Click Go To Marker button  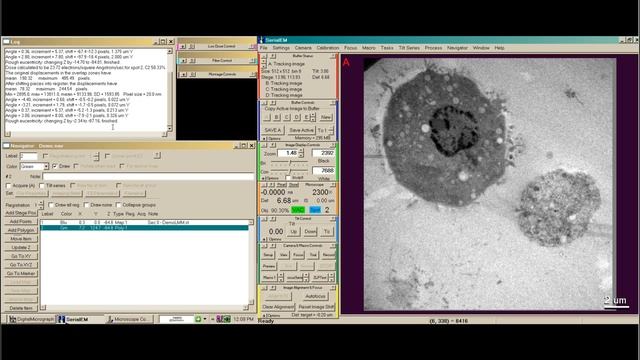point(20,273)
